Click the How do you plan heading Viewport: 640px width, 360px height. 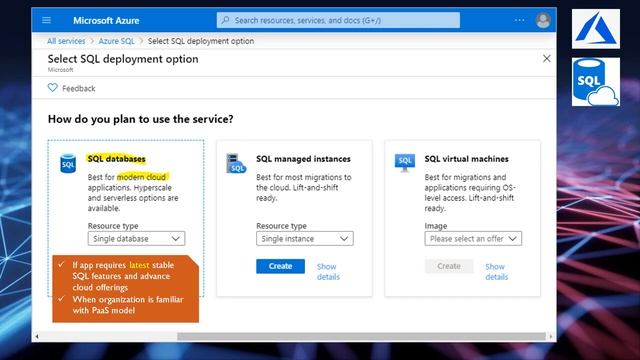(140, 119)
